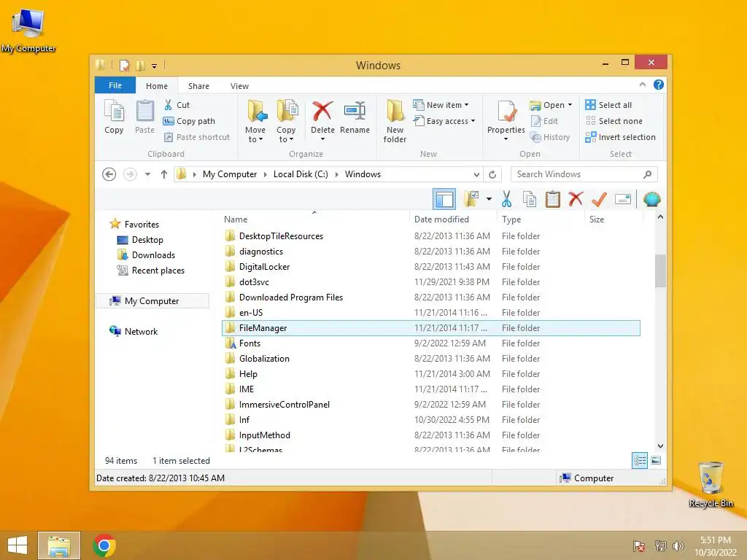Click the clipboard paste icon in the lower toolbar
Viewport: 747px width, 560px height.
click(x=553, y=199)
